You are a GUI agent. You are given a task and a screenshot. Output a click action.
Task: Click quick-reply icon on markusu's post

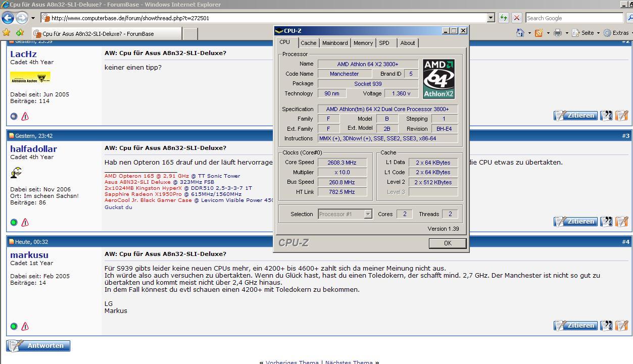[x=622, y=326]
